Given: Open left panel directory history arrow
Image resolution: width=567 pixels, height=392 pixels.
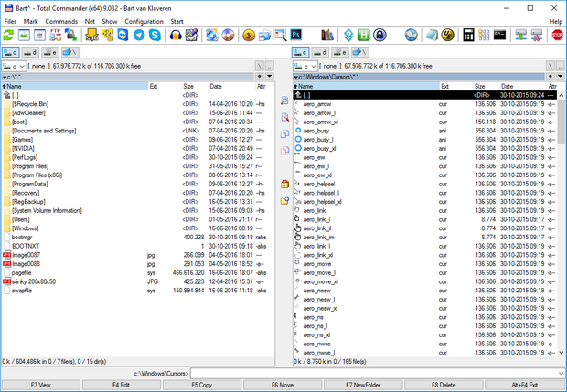Looking at the screenshot, I should pos(270,77).
